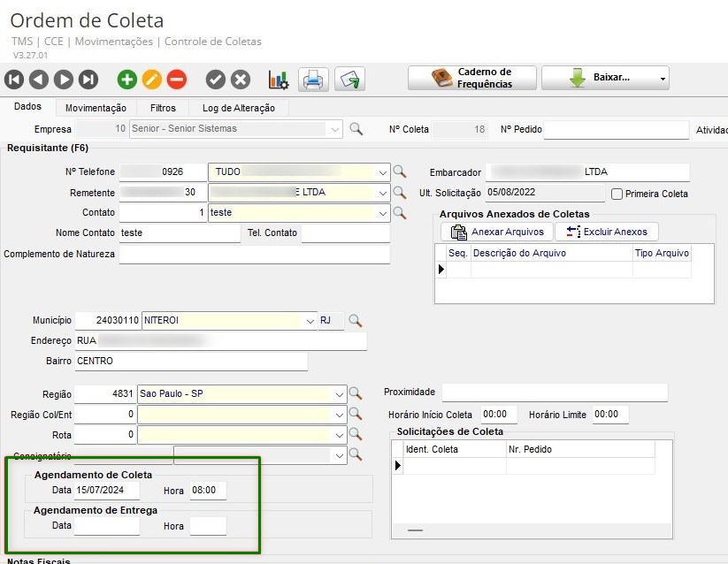Image resolution: width=728 pixels, height=564 pixels.
Task: Cancel changes with the X icon
Action: click(241, 80)
